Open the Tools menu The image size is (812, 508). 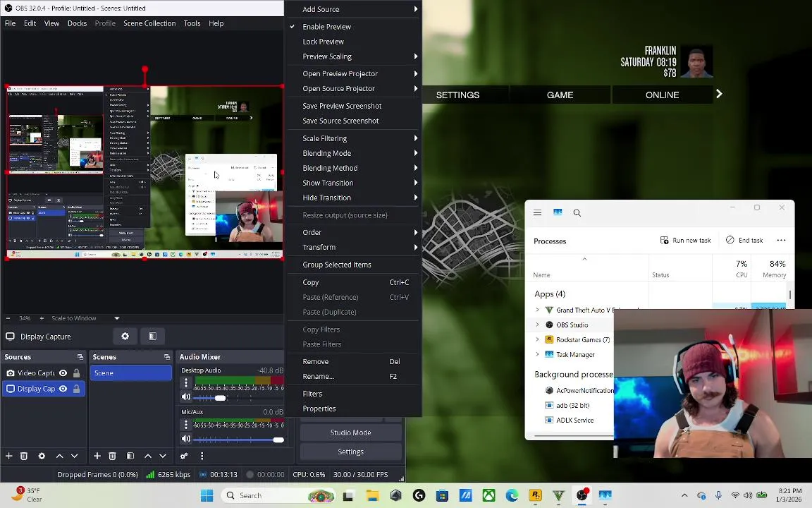pos(192,23)
